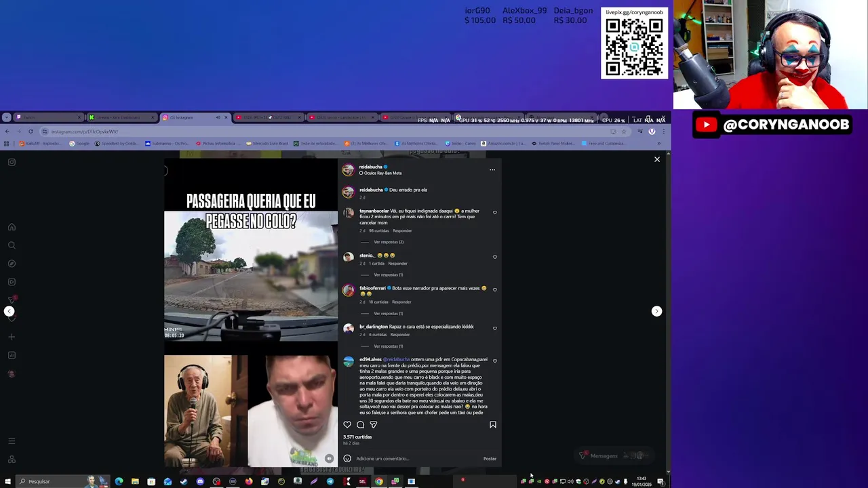Image resolution: width=868 pixels, height=488 pixels.
Task: Open the Mercado Livre Brasil bookmark
Action: point(268,144)
